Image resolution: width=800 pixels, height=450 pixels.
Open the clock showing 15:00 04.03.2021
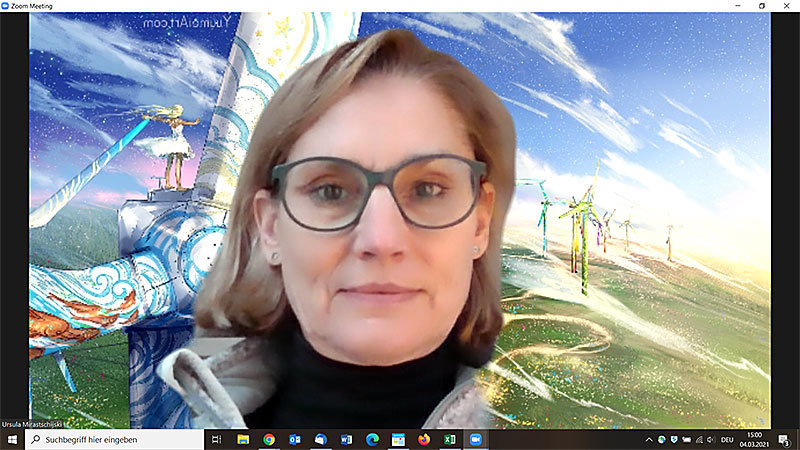pos(754,439)
